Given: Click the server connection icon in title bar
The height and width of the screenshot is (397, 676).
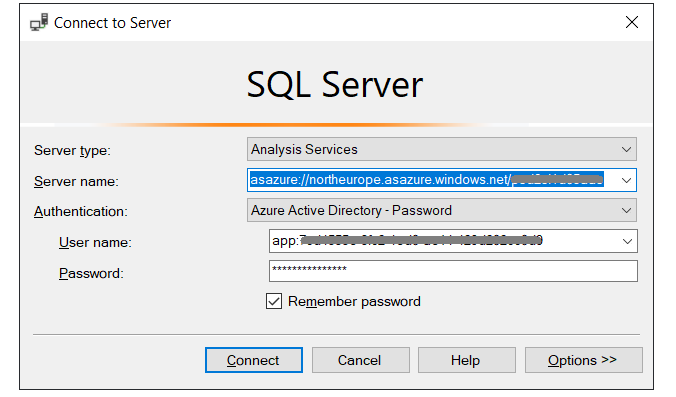Looking at the screenshot, I should click(39, 22).
